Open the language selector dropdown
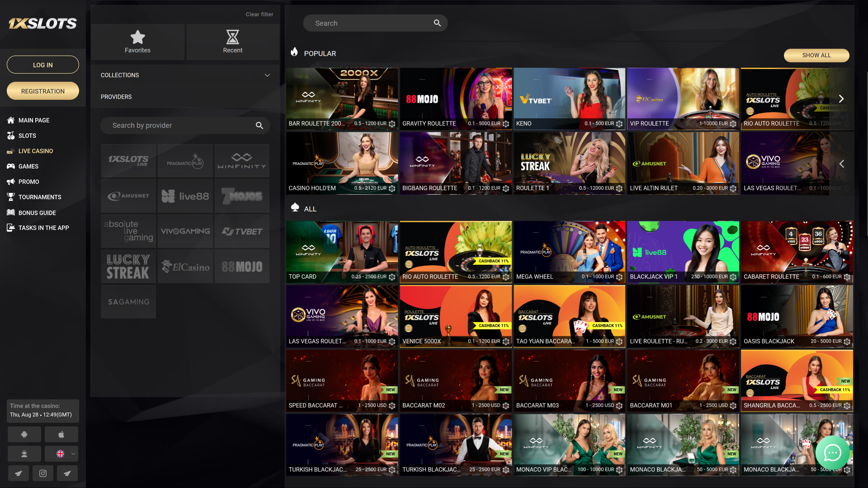The height and width of the screenshot is (488, 868). 61,453
